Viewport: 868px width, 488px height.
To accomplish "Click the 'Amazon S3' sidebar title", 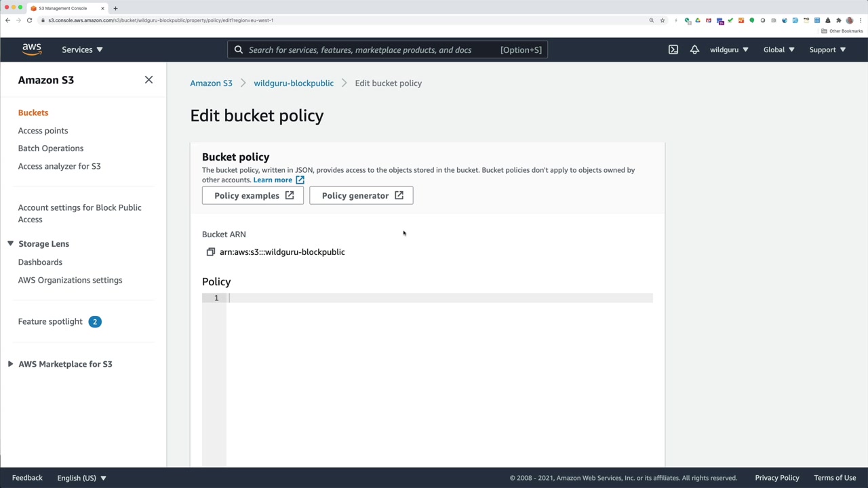I will click(46, 80).
